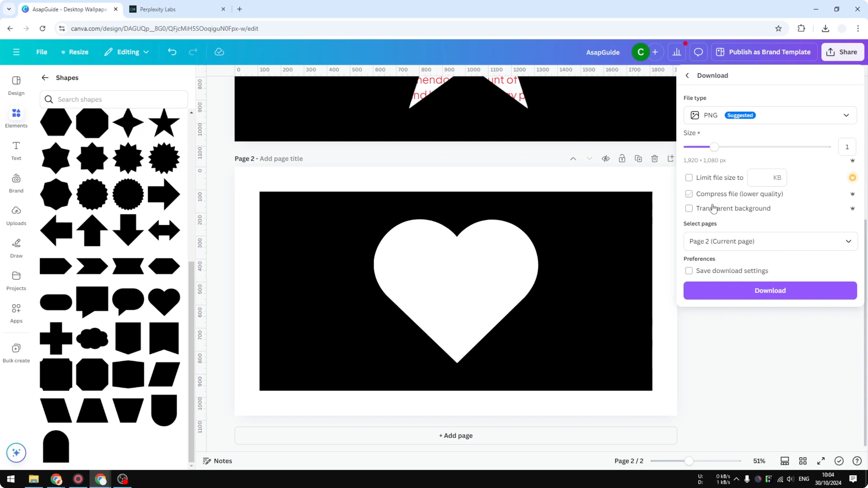Open the Text panel

tap(16, 149)
